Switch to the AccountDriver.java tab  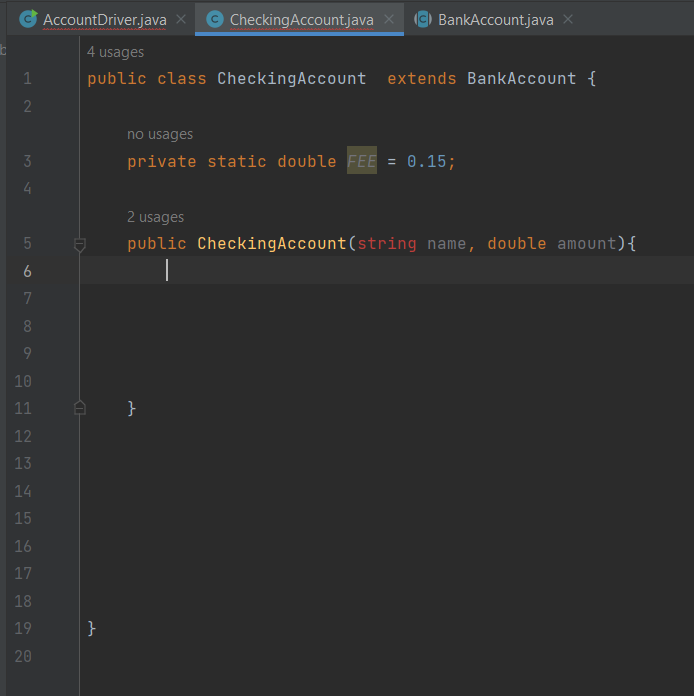coord(105,20)
